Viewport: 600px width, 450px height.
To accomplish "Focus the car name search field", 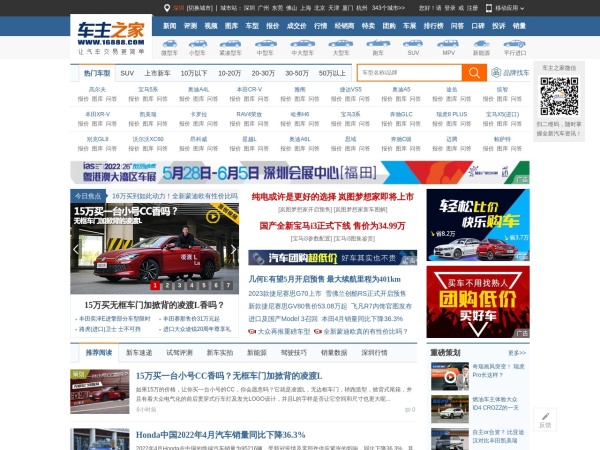I will [x=408, y=73].
